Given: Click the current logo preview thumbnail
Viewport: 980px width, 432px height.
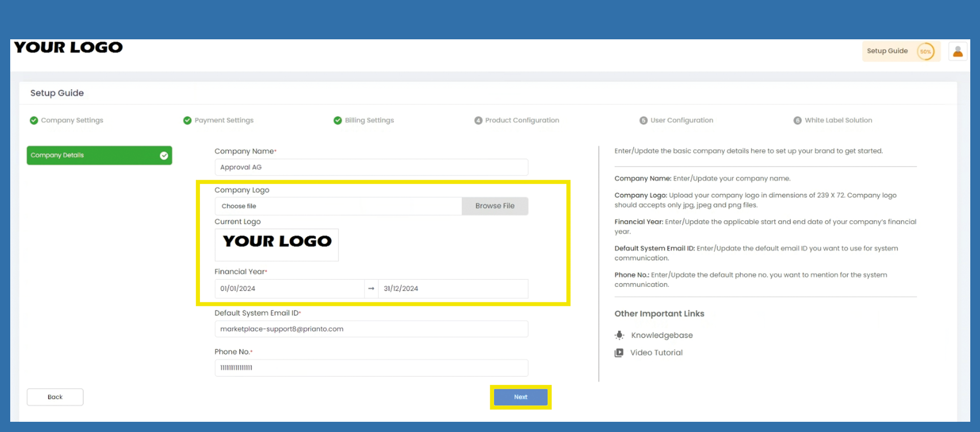Looking at the screenshot, I should 277,245.
